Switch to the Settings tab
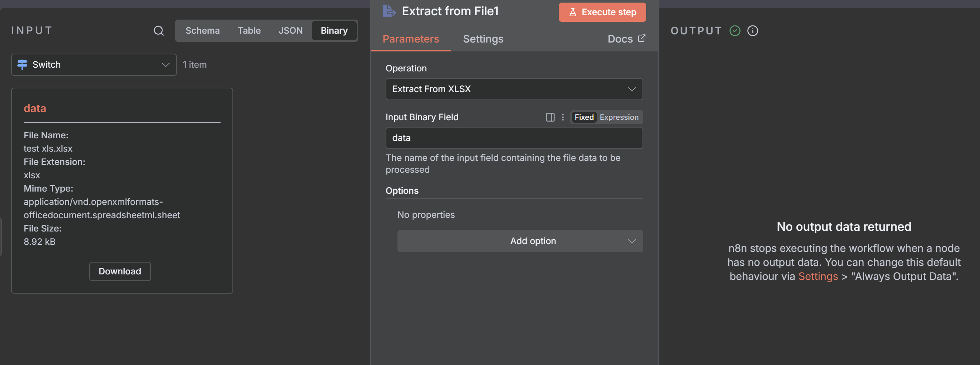This screenshot has width=980, height=365. 483,39
